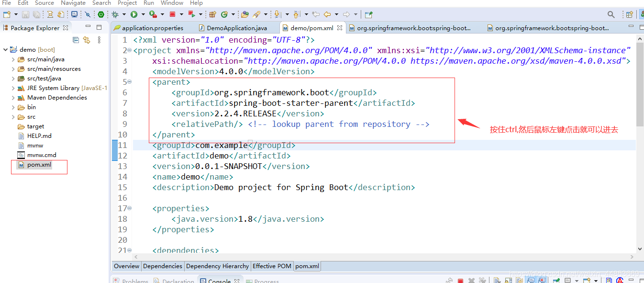Click the Open Console monitor icon
Image resolution: width=644 pixels, height=283 pixels.
point(74,14)
